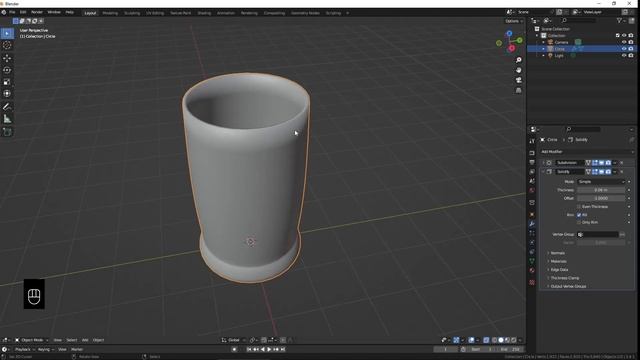This screenshot has width=640, height=360.
Task: Expand the Edge Data subpanel
Action: [x=559, y=269]
